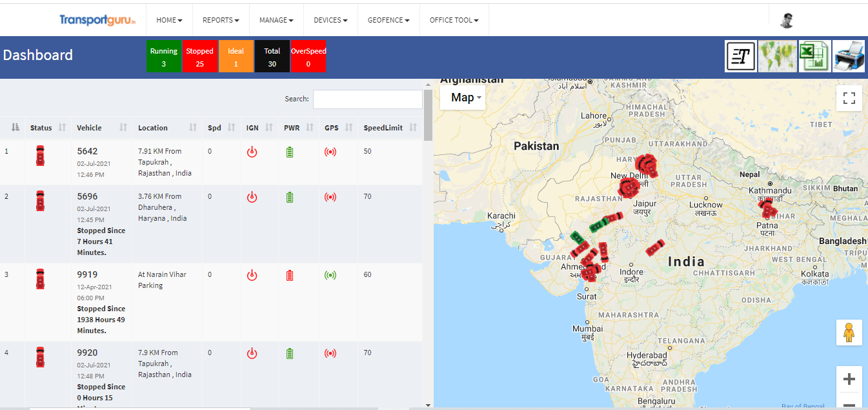
Task: Expand the REPORTS menu
Action: (221, 20)
